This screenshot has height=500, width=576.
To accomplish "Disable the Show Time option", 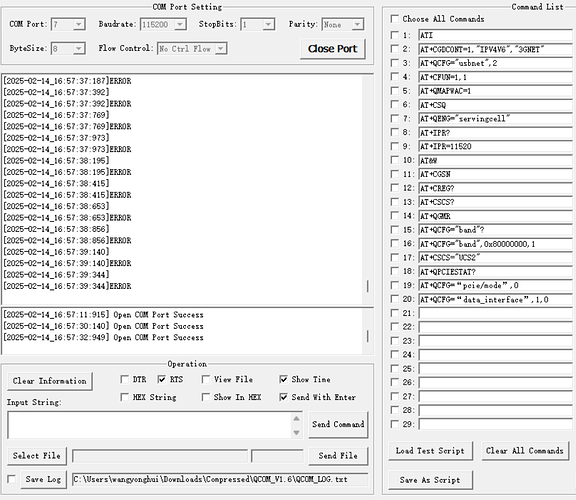I will [283, 379].
